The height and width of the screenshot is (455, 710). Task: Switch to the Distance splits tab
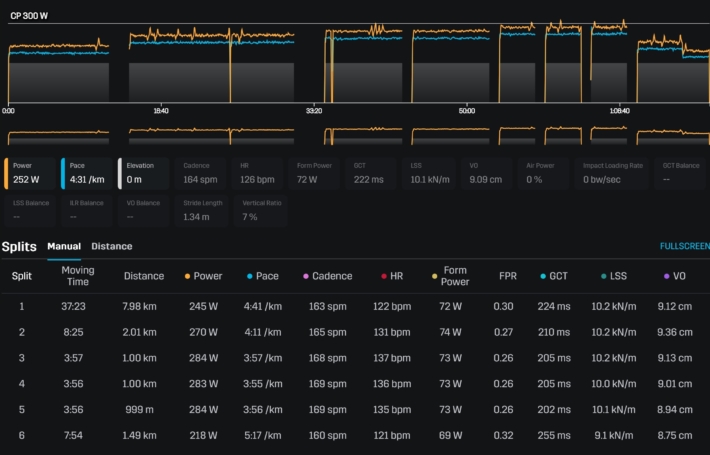[111, 246]
